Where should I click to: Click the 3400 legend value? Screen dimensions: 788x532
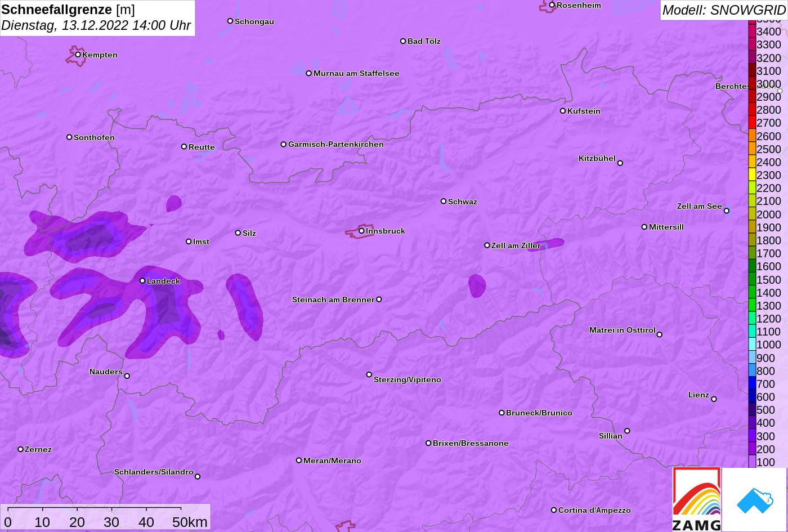769,32
